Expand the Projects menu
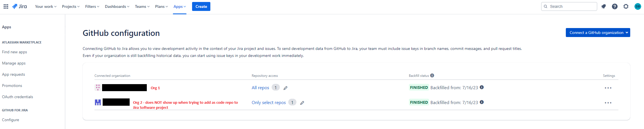 (x=71, y=6)
